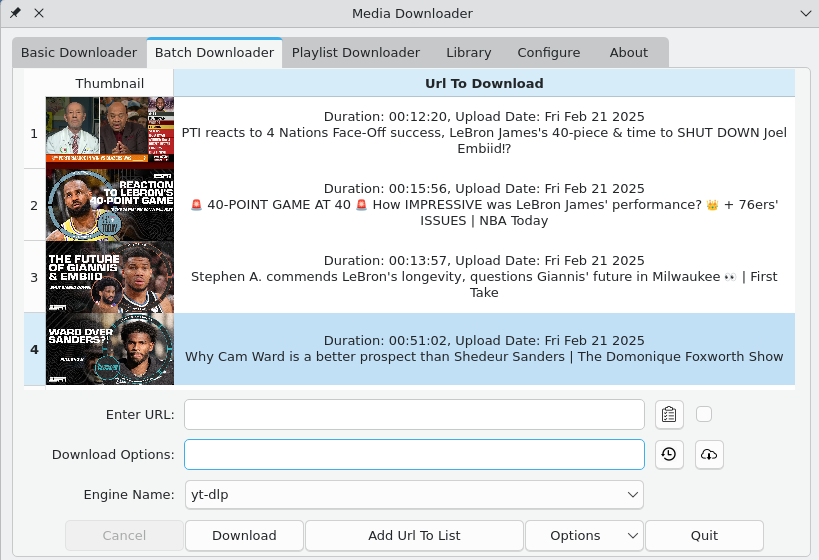Select the PTI reacts video thumbnail
This screenshot has width=819, height=560.
tap(110, 132)
